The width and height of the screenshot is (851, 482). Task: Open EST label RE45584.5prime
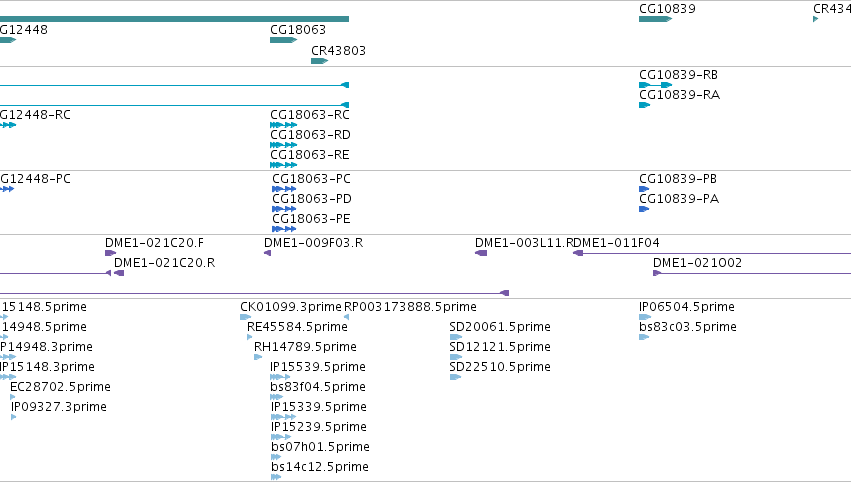(297, 327)
